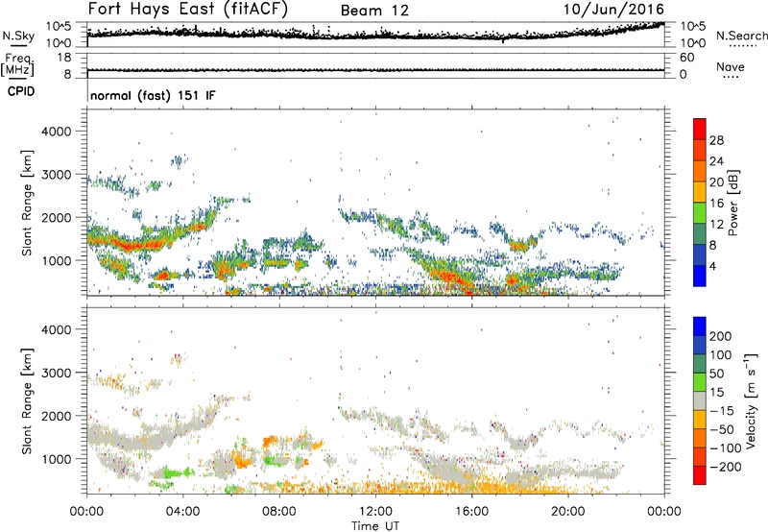The height and width of the screenshot is (532, 768).
Task: Click 'Slant Range [km]' label of power panel
Action: [x=27, y=203]
